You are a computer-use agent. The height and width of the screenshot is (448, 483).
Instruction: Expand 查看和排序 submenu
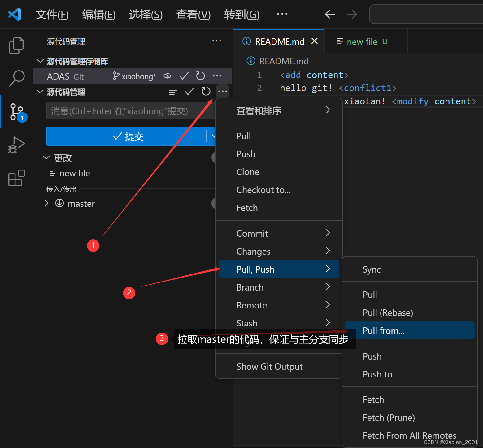pos(279,110)
